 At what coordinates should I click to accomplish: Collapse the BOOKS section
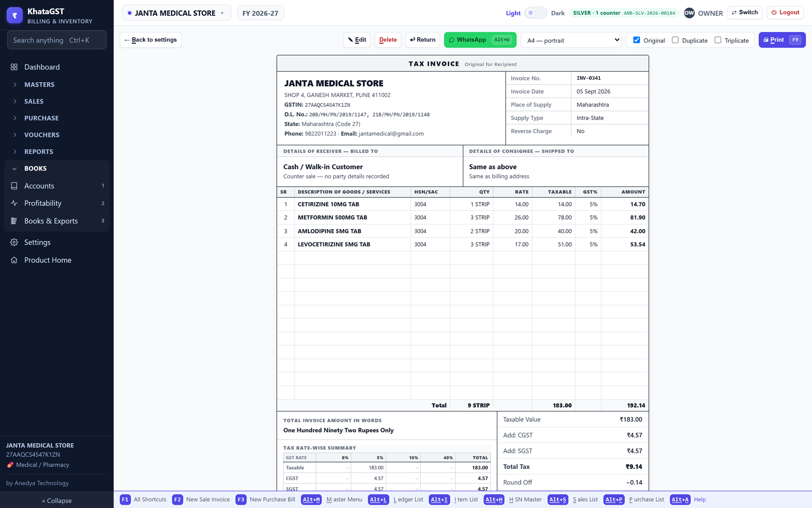coord(57,168)
